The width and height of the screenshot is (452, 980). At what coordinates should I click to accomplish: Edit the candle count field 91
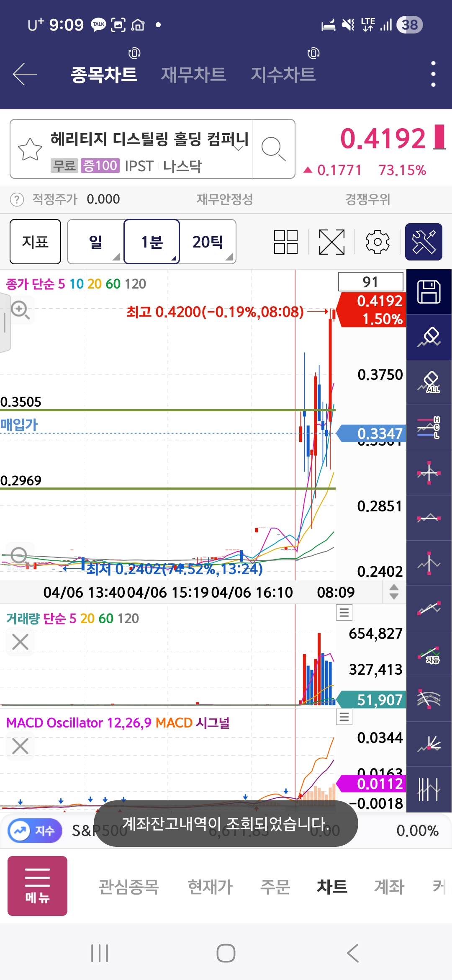pos(371,281)
